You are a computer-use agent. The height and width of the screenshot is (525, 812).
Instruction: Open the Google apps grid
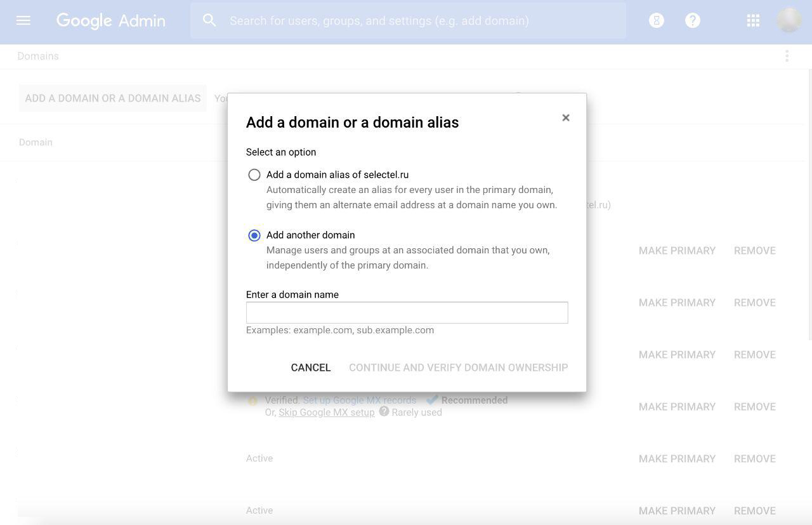pyautogui.click(x=753, y=20)
